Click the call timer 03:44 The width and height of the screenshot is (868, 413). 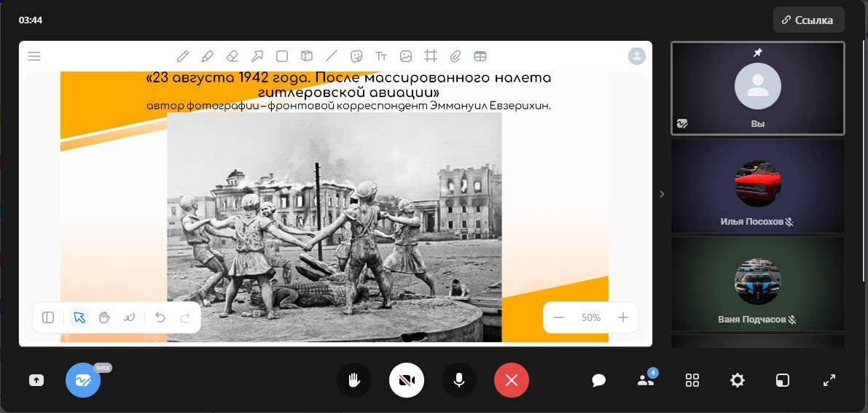31,20
